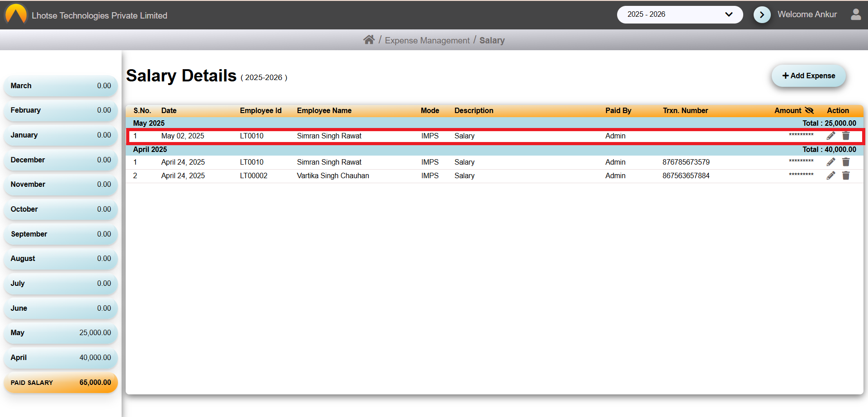Select July month in sidebar
Image resolution: width=868 pixels, height=417 pixels.
61,284
